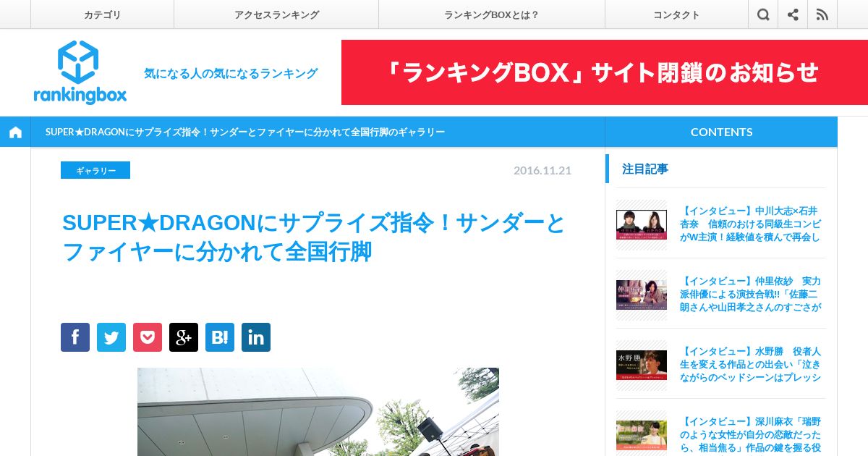
Task: Click the main article photo
Action: point(318,412)
